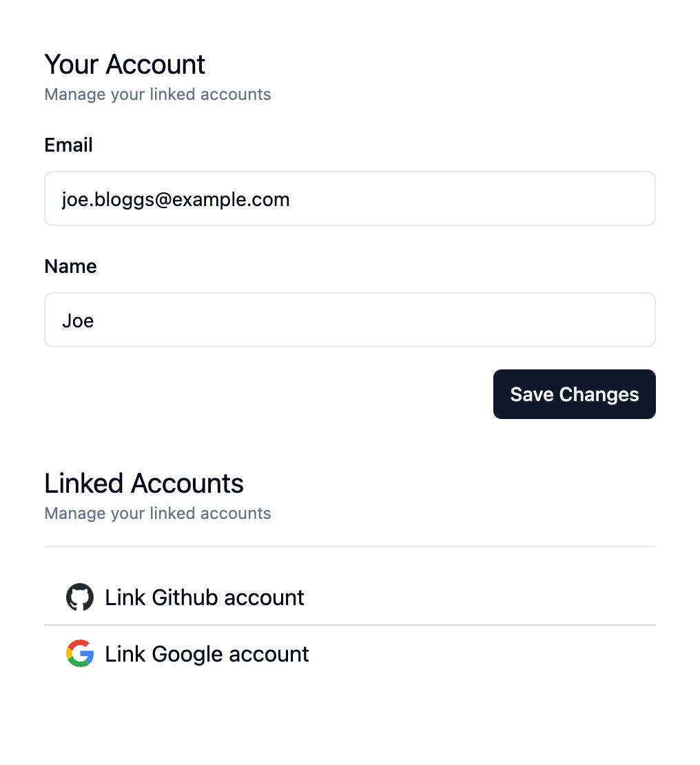The image size is (700, 765).
Task: Click empty space right of Link Google account
Action: coord(483,654)
